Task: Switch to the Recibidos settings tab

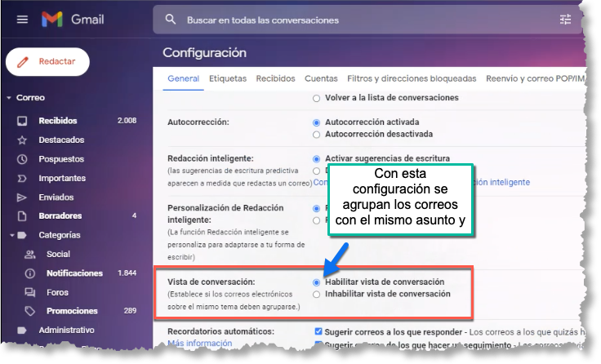Action: point(275,78)
